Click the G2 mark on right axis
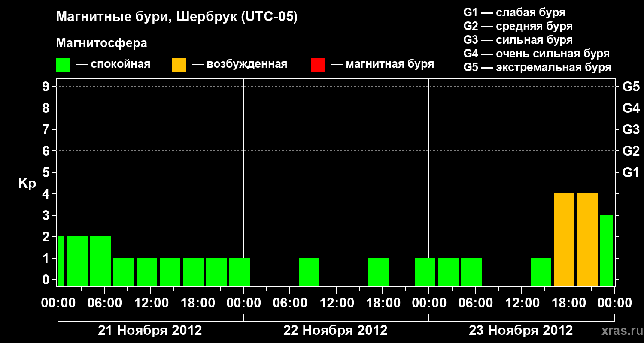644x343 pixels. coord(631,151)
